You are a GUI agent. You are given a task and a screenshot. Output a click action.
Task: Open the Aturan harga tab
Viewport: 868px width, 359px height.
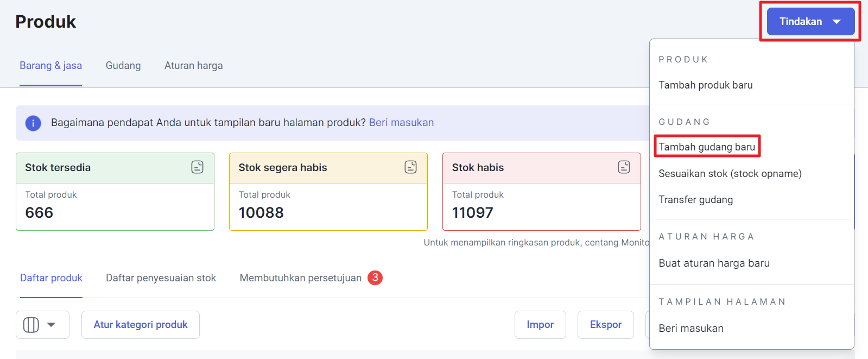194,66
